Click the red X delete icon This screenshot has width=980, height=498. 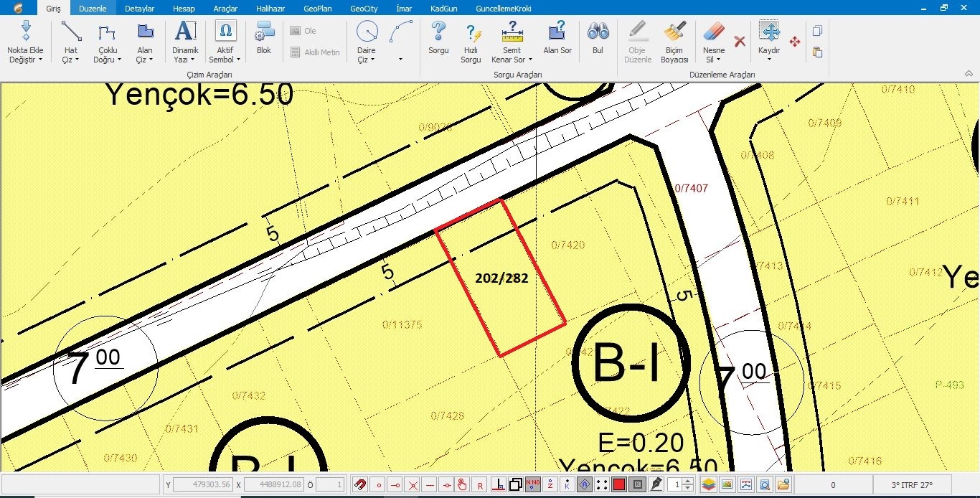click(x=740, y=42)
